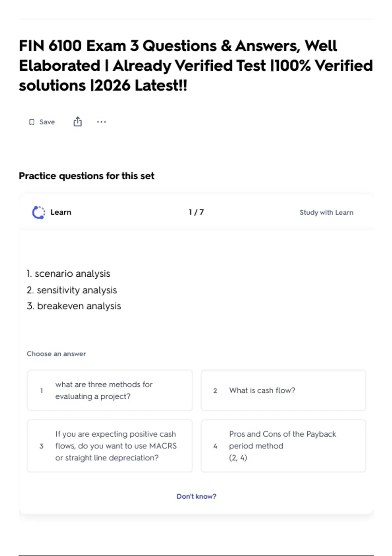Open the share icon
This screenshot has width=392, height=556.
(77, 122)
